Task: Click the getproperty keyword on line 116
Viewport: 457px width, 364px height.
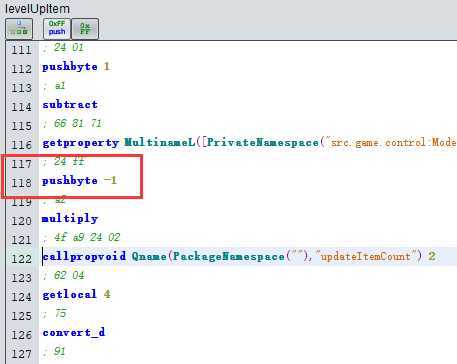Action: coord(81,143)
